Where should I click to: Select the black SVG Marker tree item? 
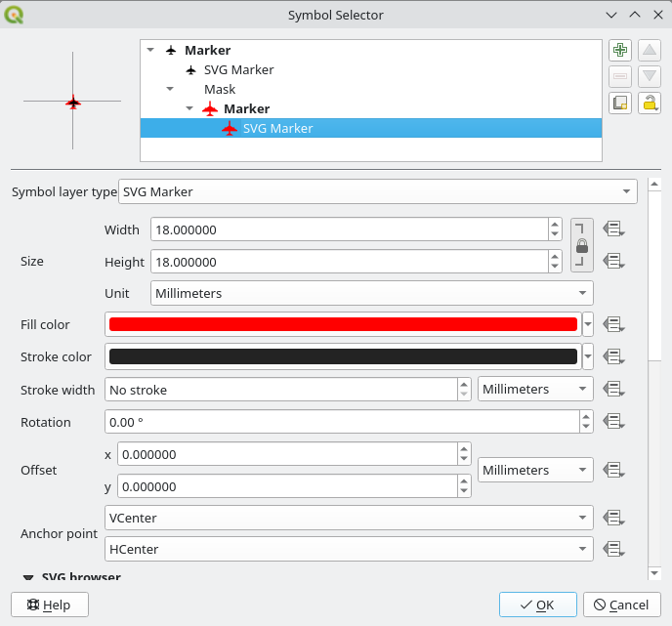(237, 70)
